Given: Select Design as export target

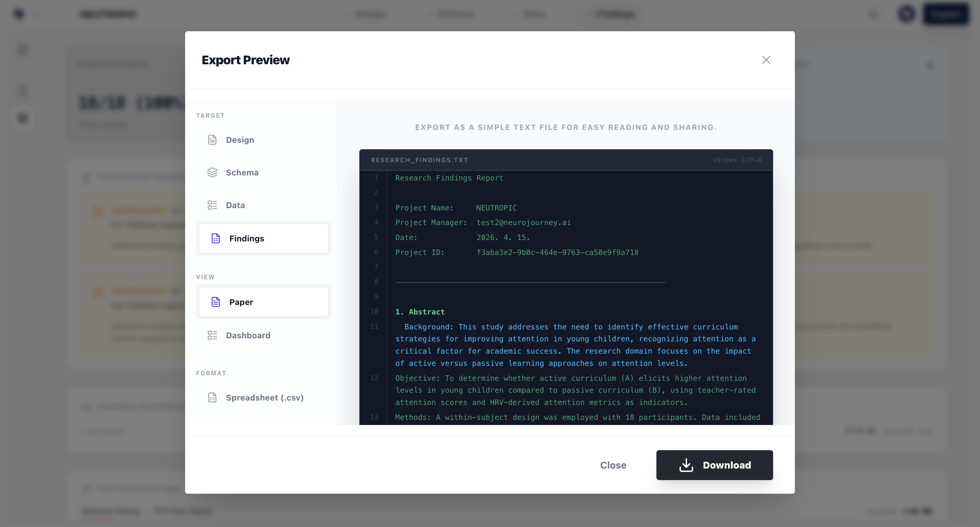Looking at the screenshot, I should click(x=240, y=140).
